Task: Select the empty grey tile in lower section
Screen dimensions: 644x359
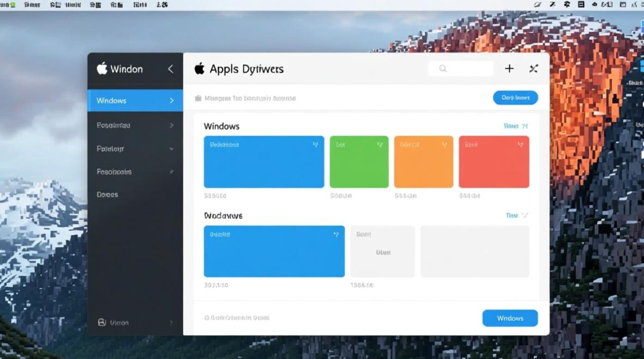Action: click(474, 251)
